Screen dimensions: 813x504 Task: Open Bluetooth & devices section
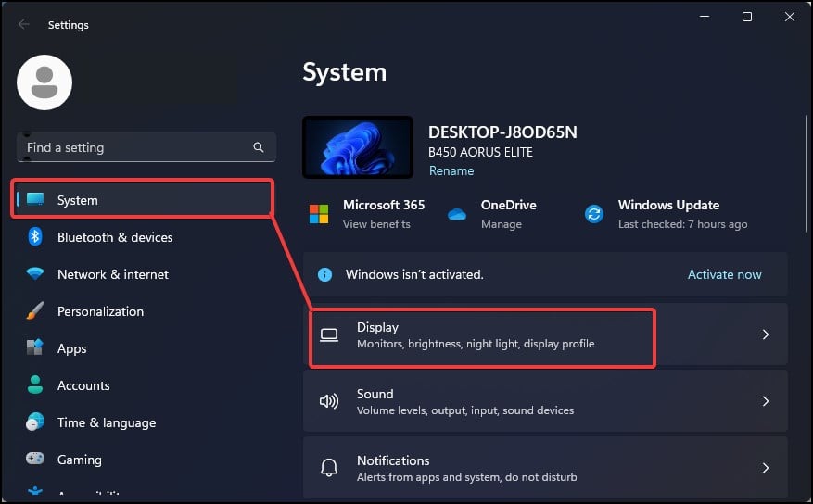pyautogui.click(x=146, y=237)
